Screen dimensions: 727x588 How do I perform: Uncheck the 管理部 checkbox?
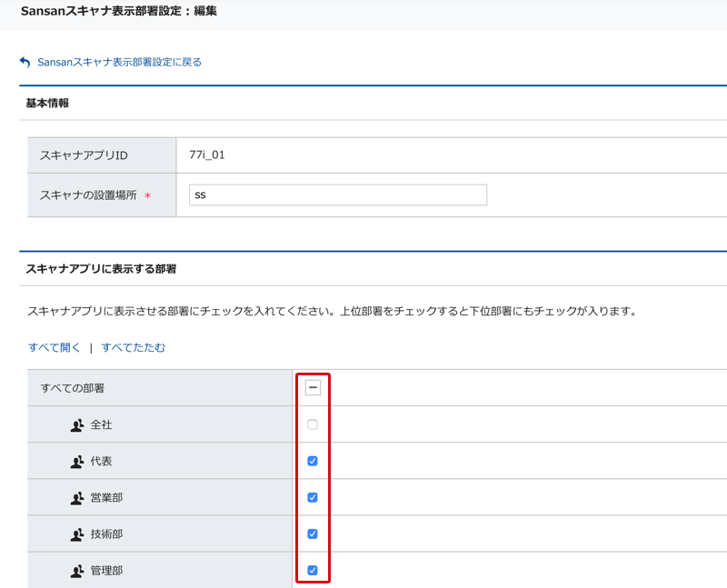coord(313,570)
